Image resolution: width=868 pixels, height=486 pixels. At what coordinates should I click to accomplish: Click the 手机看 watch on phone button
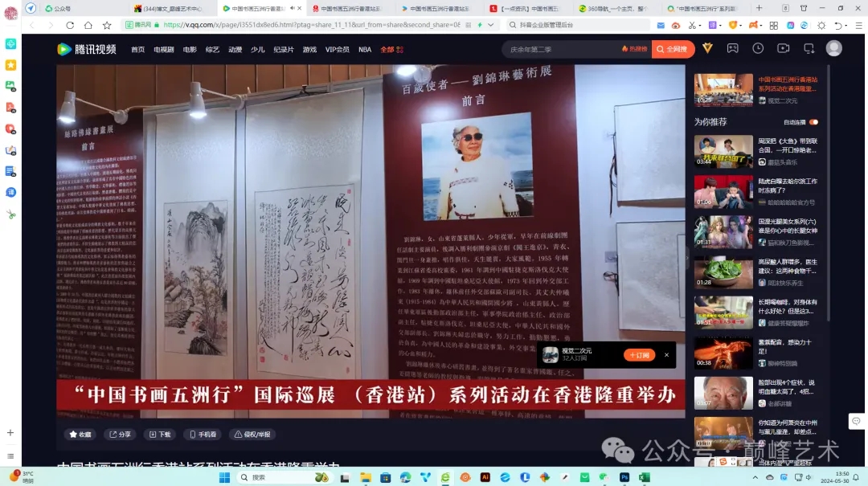(x=203, y=435)
